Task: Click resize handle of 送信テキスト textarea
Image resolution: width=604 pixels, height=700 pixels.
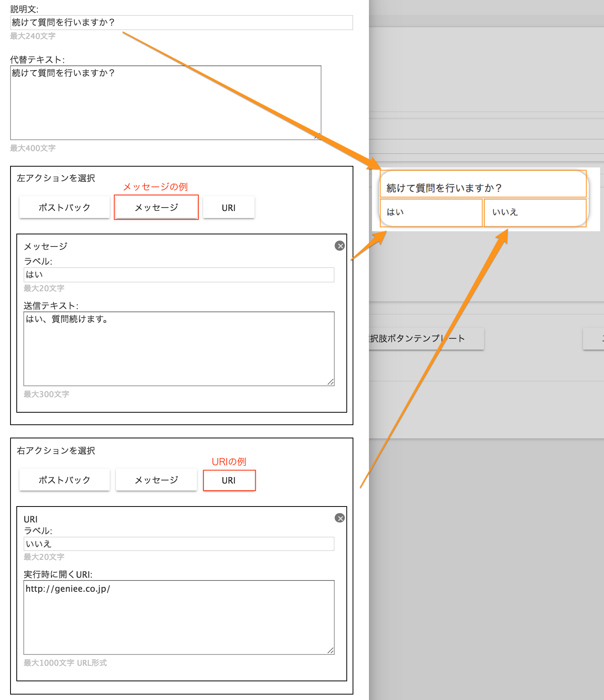Action: 330,382
